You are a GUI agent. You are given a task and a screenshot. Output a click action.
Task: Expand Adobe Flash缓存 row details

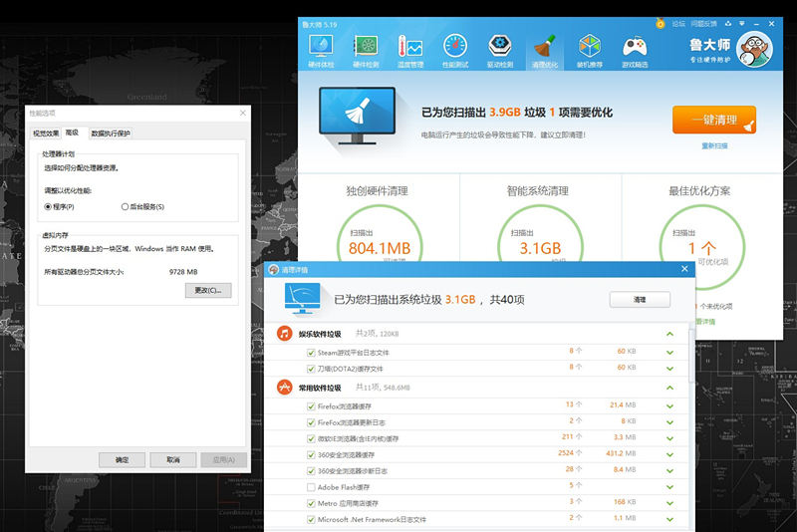(669, 487)
